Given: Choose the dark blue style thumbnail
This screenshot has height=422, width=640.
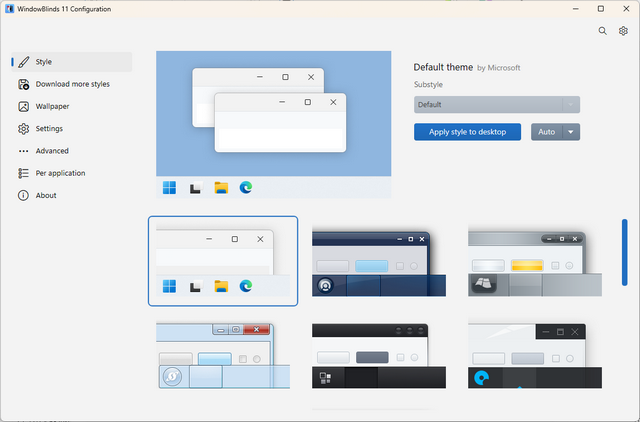Looking at the screenshot, I should pyautogui.click(x=379, y=261).
